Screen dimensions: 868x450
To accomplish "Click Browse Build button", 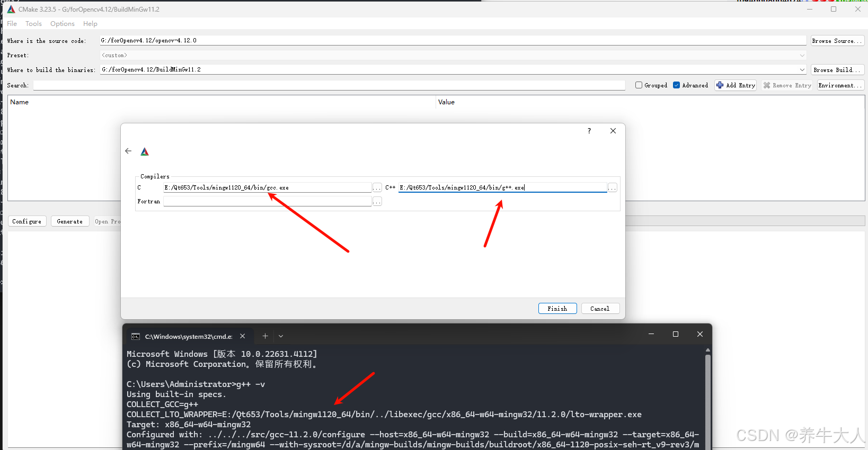I will (837, 70).
